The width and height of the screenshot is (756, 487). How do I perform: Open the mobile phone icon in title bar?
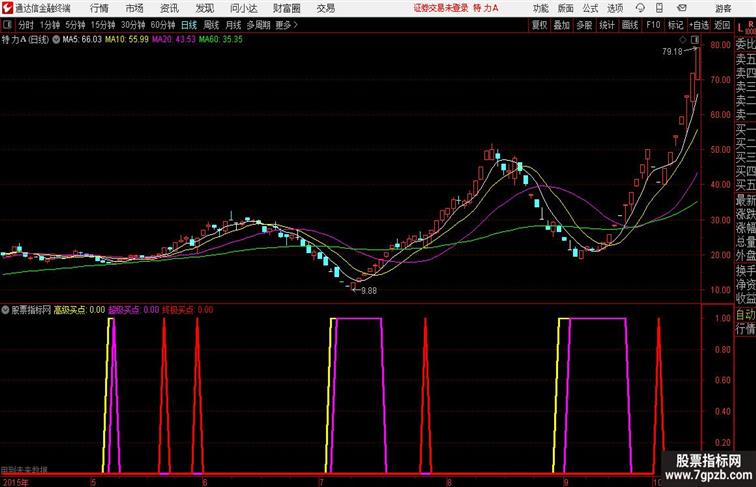[660, 8]
